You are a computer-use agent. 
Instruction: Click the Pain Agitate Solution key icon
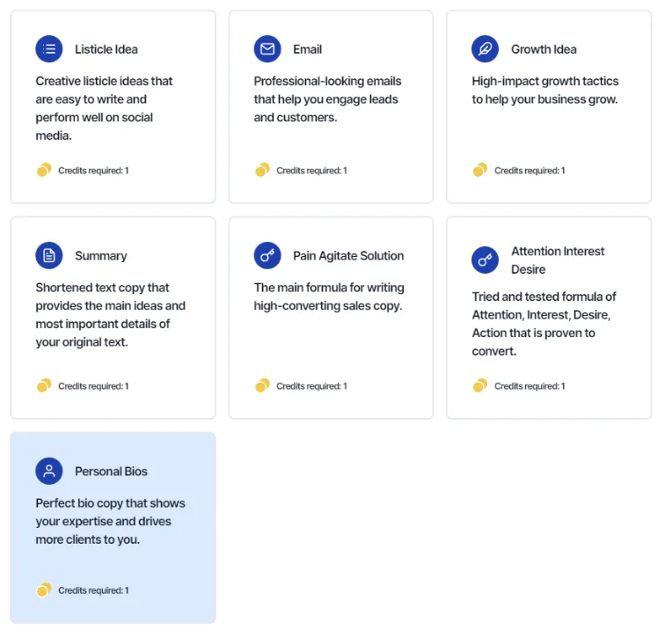pos(267,255)
